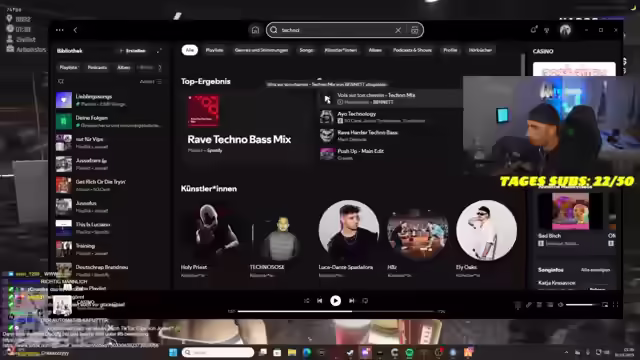Skip to the next track
Image resolution: width=640 pixels, height=360 pixels.
[x=351, y=301]
